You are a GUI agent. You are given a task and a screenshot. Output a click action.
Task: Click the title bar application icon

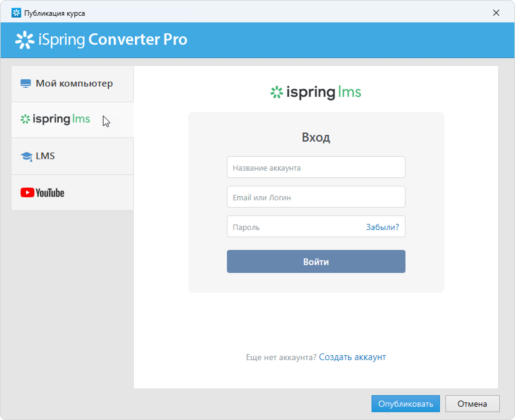click(x=16, y=13)
